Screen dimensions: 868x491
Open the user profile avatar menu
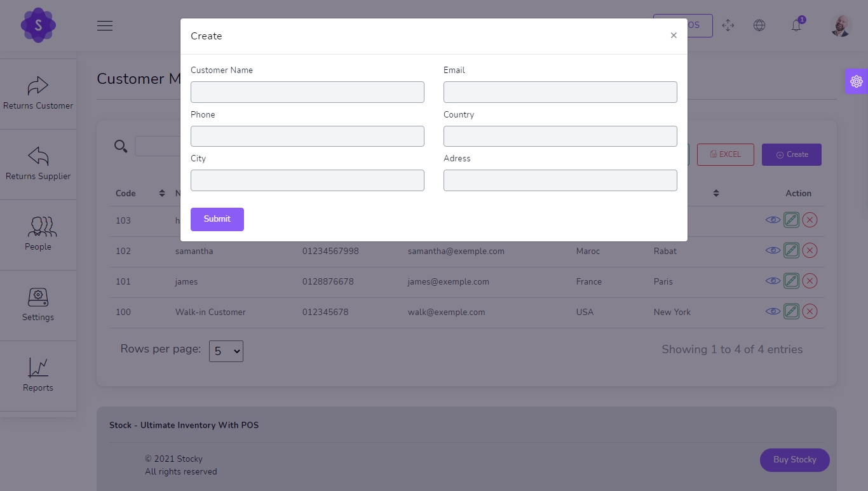[x=840, y=25]
